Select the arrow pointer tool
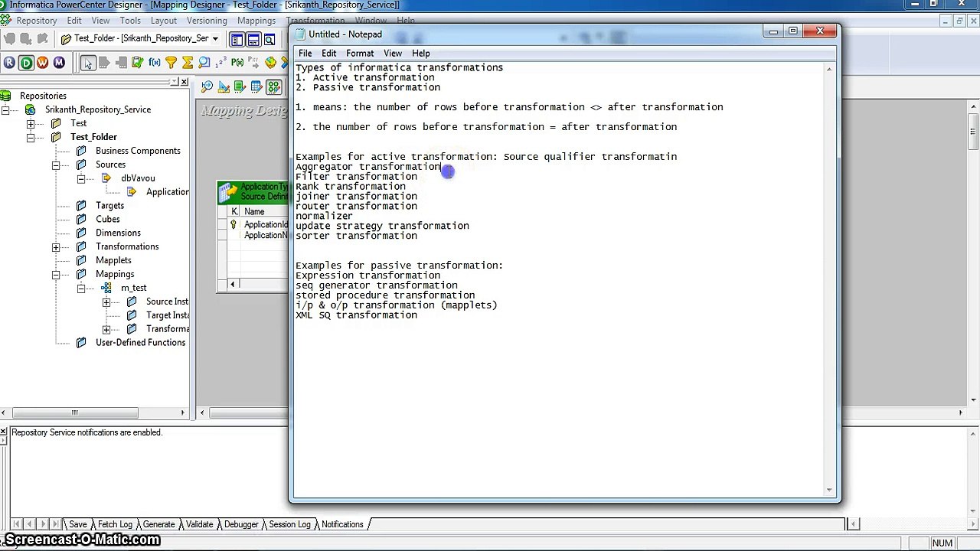 [88, 63]
